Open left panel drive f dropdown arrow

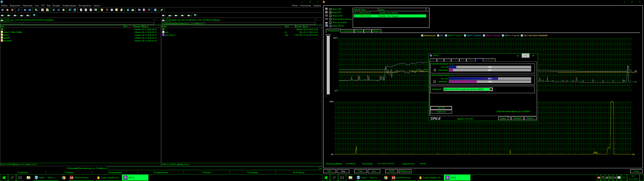pos(7,20)
